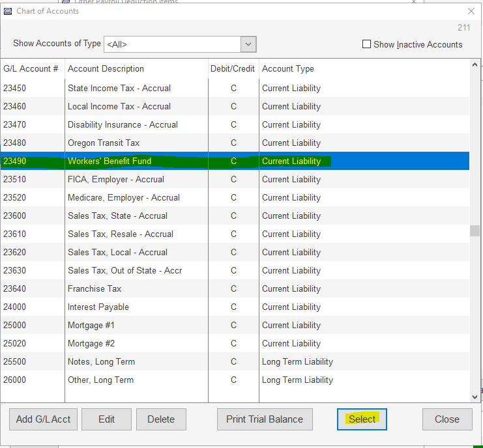This screenshot has width=483, height=448.
Task: Open the Show Accounts of Type dropdown
Action: tap(248, 44)
